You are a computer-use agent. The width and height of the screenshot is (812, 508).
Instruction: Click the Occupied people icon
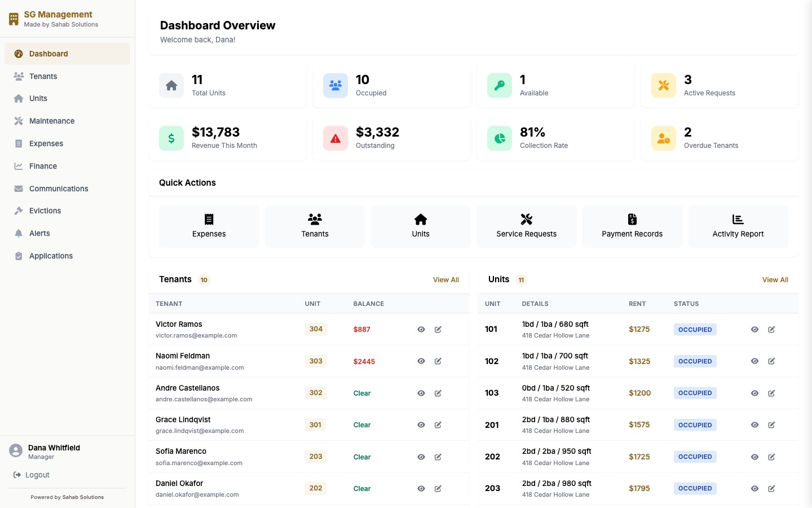click(336, 86)
